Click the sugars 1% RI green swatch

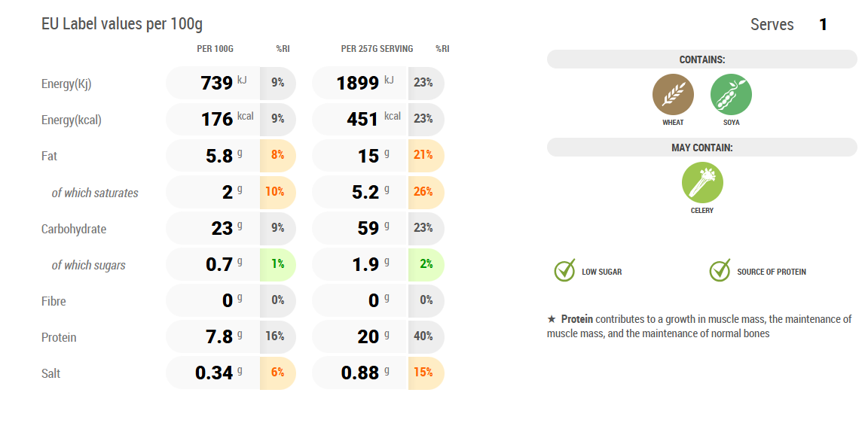[x=277, y=265]
